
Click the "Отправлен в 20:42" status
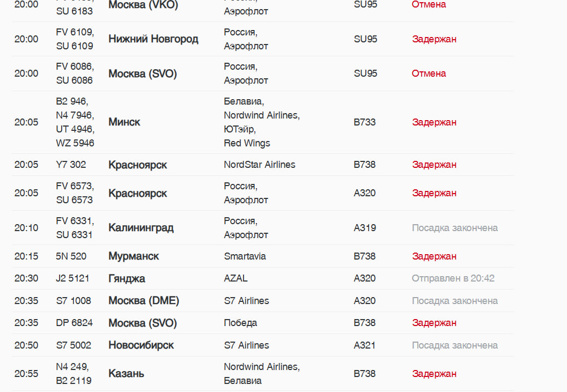pyautogui.click(x=453, y=278)
